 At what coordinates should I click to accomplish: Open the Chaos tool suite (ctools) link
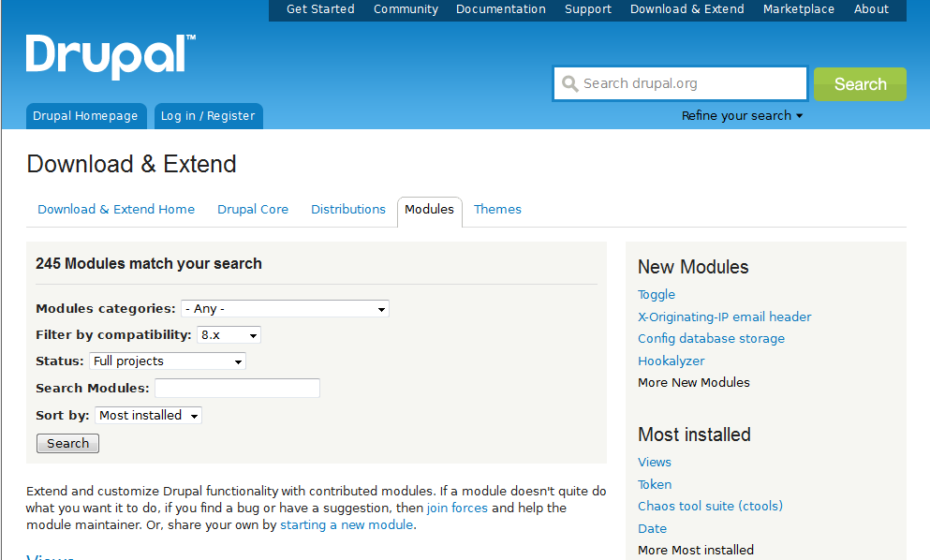point(710,507)
